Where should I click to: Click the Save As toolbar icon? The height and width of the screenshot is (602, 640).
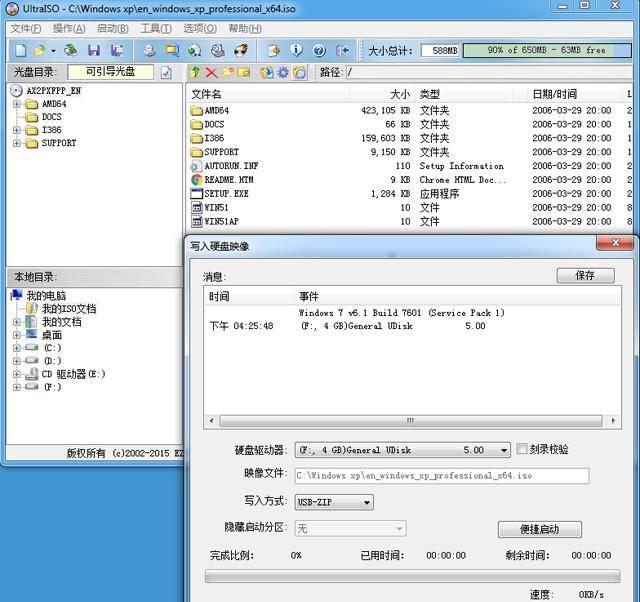(x=117, y=51)
